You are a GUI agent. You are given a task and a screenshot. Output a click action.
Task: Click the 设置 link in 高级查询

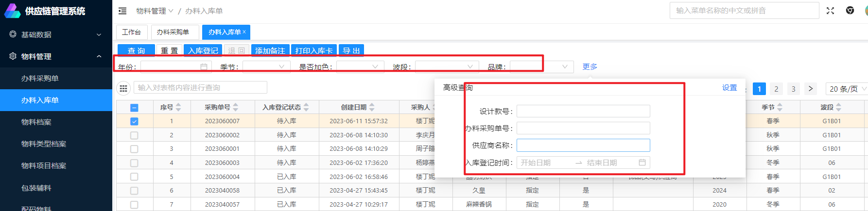[x=729, y=88]
